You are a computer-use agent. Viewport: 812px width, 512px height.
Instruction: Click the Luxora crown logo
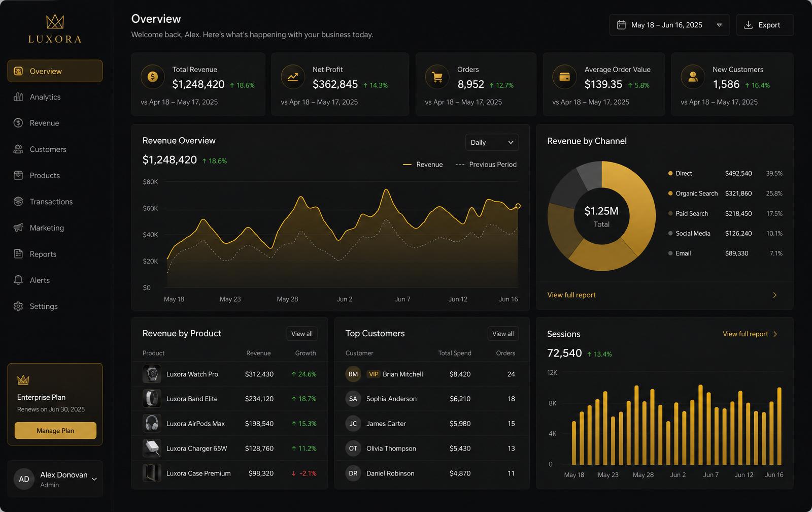click(55, 21)
